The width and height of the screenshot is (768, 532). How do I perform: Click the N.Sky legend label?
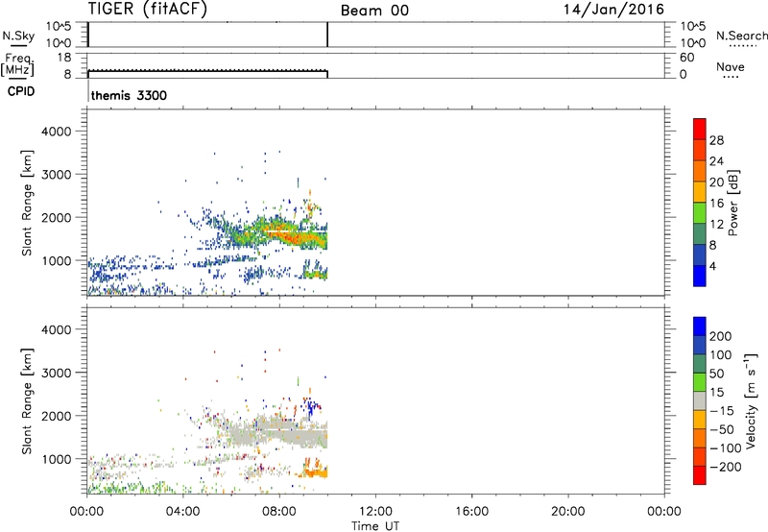click(x=18, y=36)
